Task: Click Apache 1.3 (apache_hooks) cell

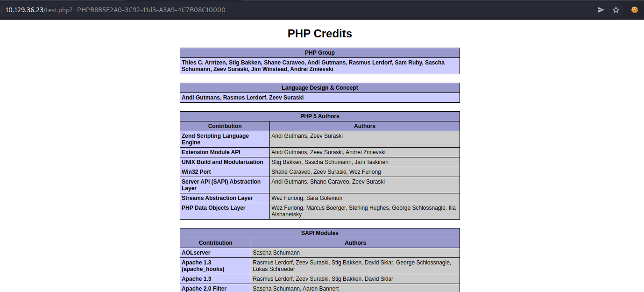Action: (215, 266)
